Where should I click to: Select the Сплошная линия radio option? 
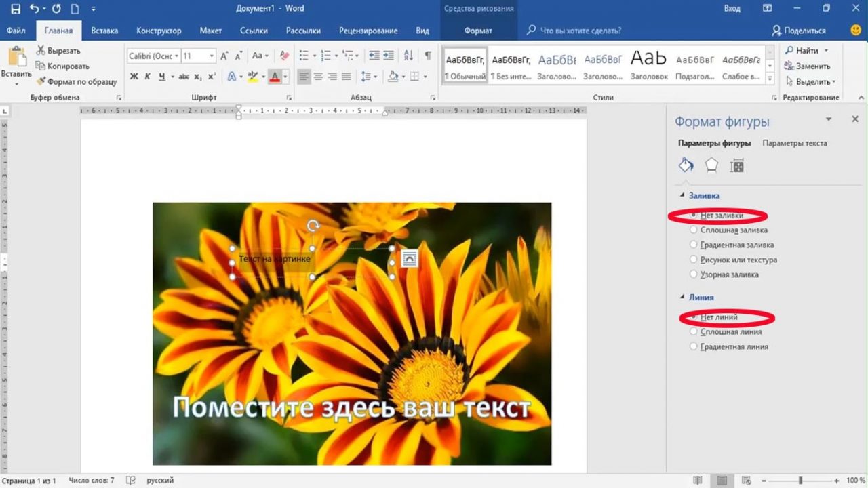[693, 332]
